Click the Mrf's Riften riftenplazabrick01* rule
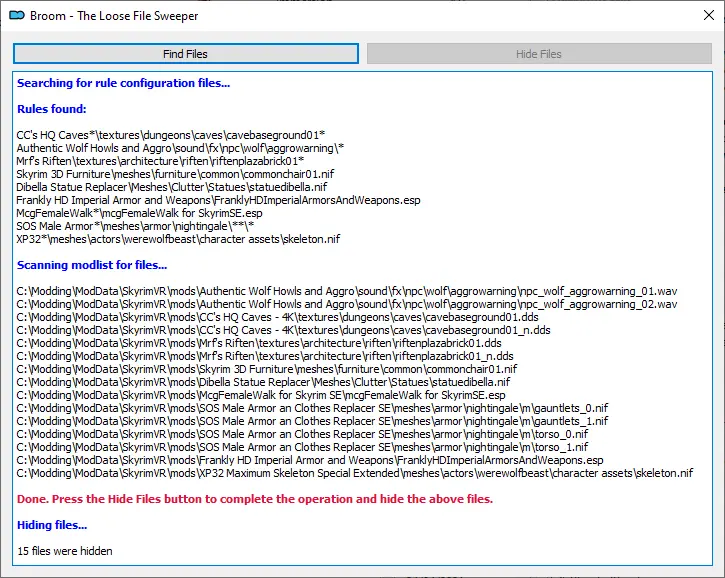The image size is (725, 578). pos(160,161)
